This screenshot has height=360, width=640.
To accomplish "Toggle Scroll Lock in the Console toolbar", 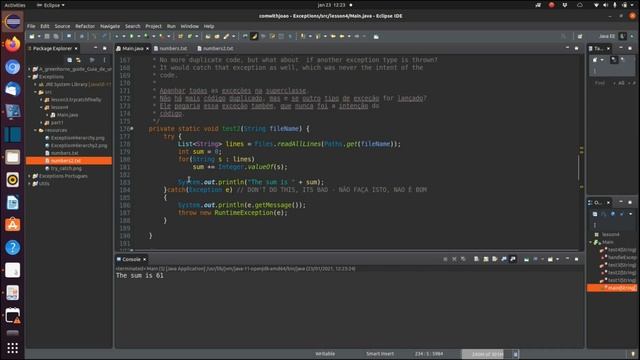I will point(486,259).
